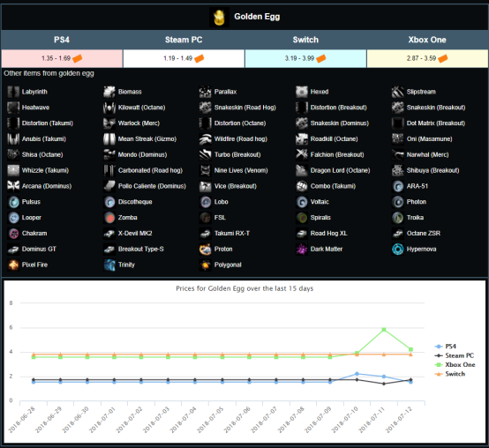Click the Hexed decal icon
The image size is (489, 448).
pos(302,92)
